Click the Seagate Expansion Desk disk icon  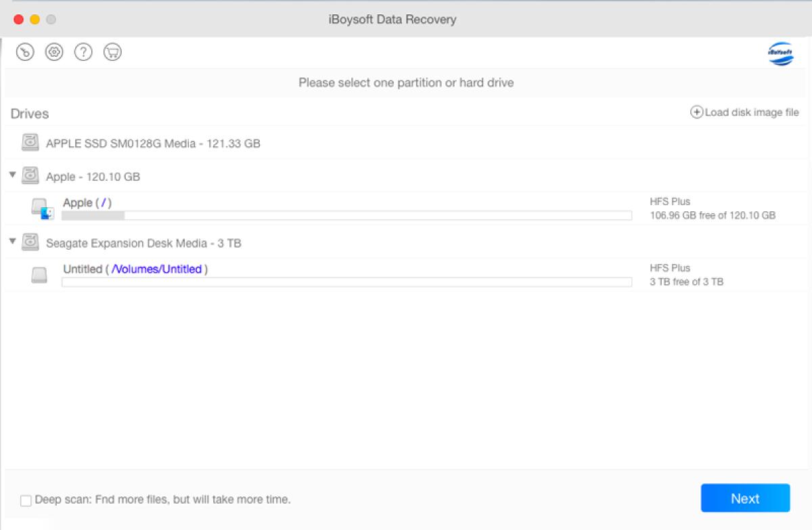coord(30,242)
